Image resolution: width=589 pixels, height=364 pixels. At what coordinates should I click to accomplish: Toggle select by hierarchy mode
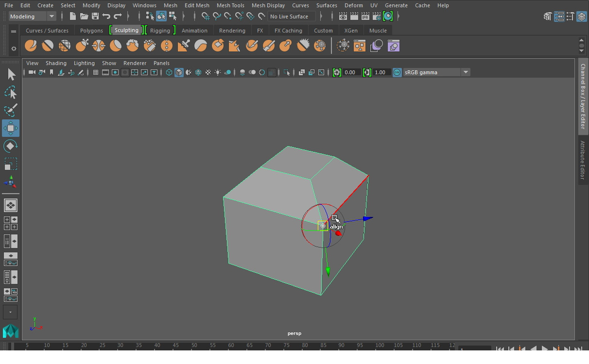(150, 16)
